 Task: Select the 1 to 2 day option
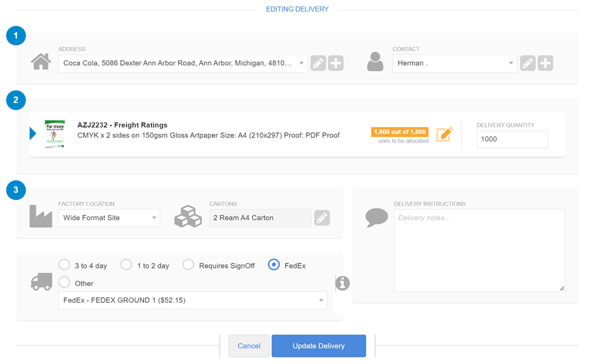pyautogui.click(x=126, y=265)
